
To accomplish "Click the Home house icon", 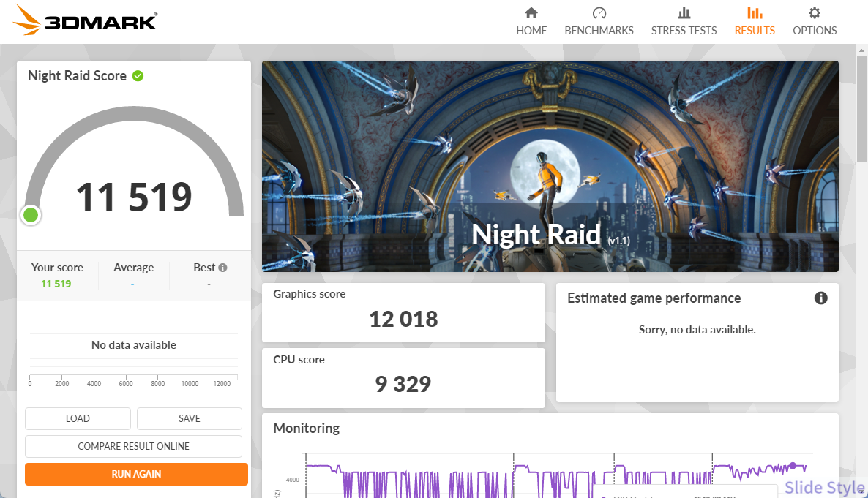I will click(531, 13).
